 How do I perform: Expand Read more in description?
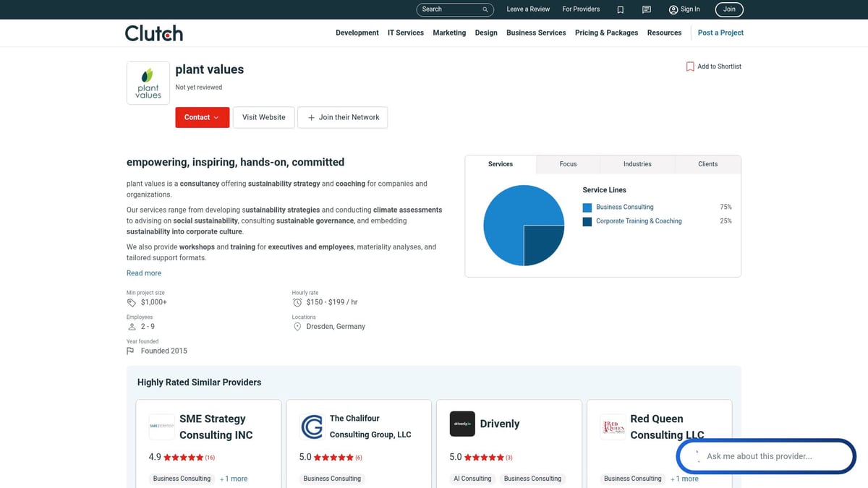[x=144, y=273]
